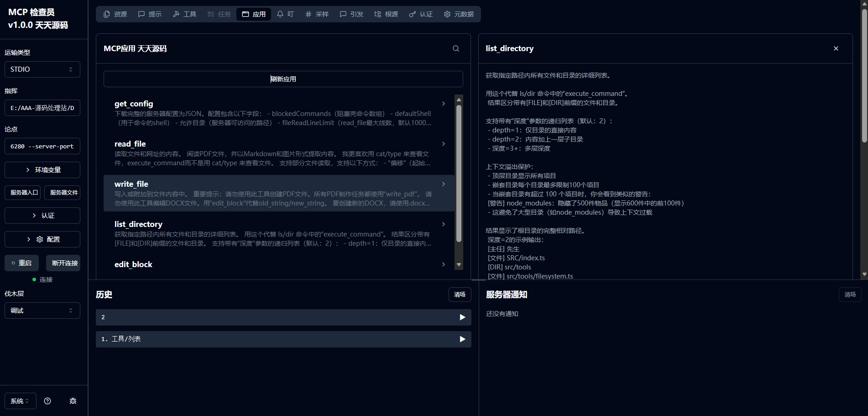
Task: Click the 服务器文件 button
Action: pos(63,193)
